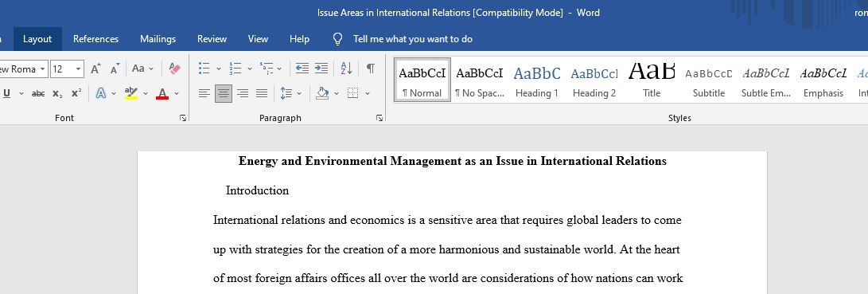Open the font name dropdown
The image size is (868, 294).
coord(43,69)
